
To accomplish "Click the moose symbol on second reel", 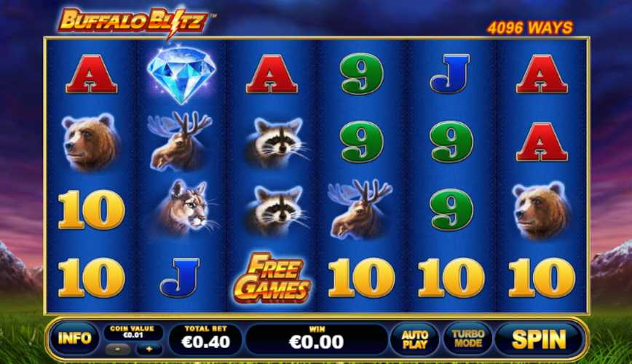I will click(180, 141).
